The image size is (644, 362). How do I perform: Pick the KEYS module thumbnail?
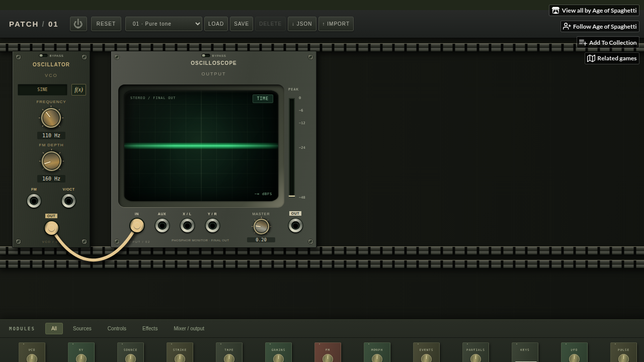click(525, 352)
